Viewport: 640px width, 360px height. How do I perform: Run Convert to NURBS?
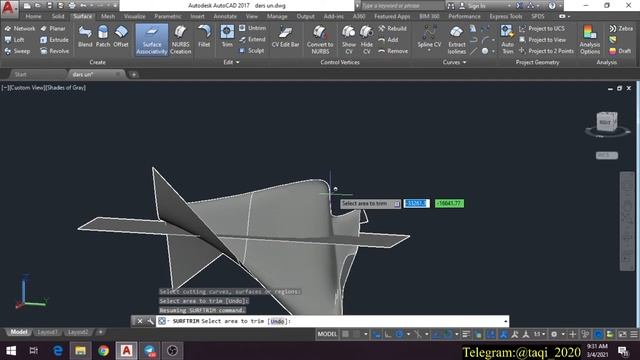coord(320,40)
